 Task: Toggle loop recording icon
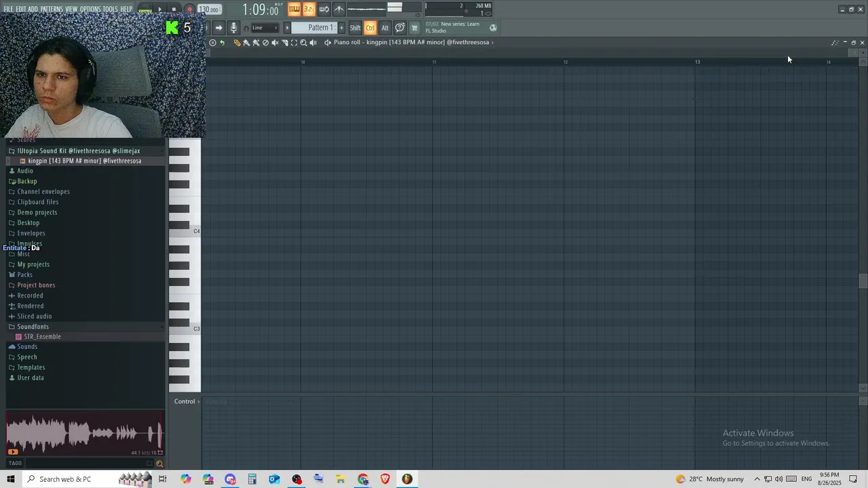pyautogui.click(x=324, y=9)
